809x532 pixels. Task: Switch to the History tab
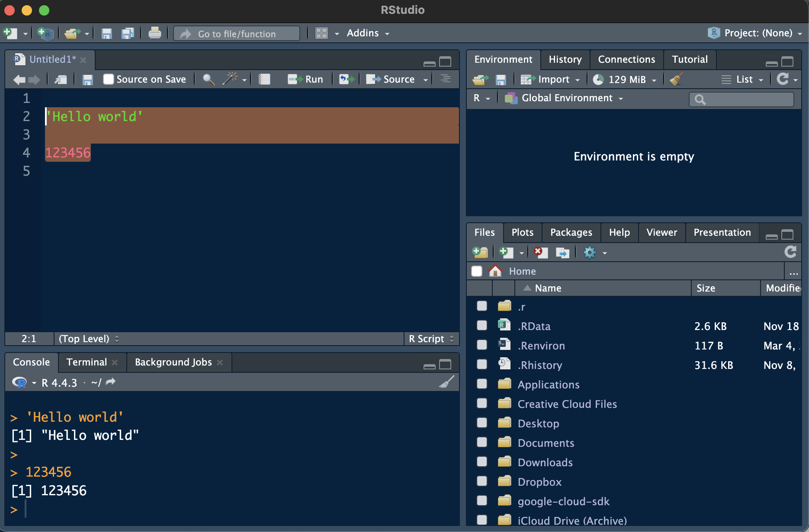pos(565,59)
